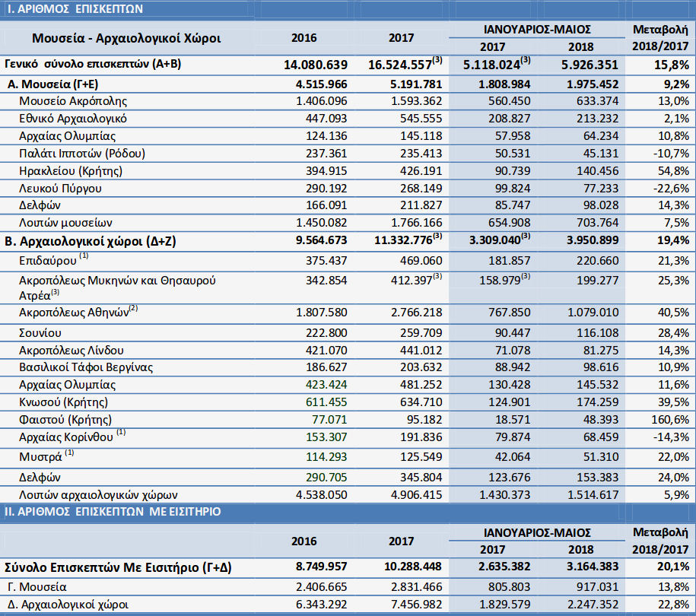696x616 pixels.
Task: Select the 'Μουσεία - Αρχαιολογικοί Χώροι' column header
Action: click(126, 37)
